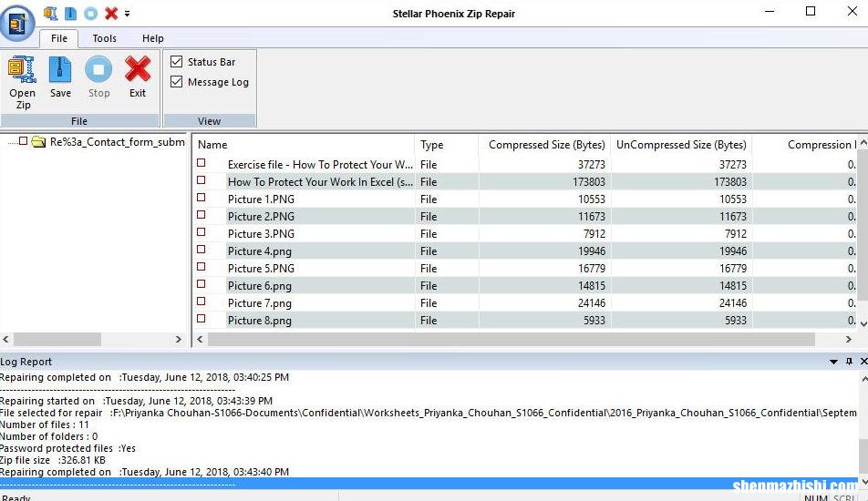The height and width of the screenshot is (501, 868).
Task: Check the Exercise file row checkbox
Action: pos(201,163)
